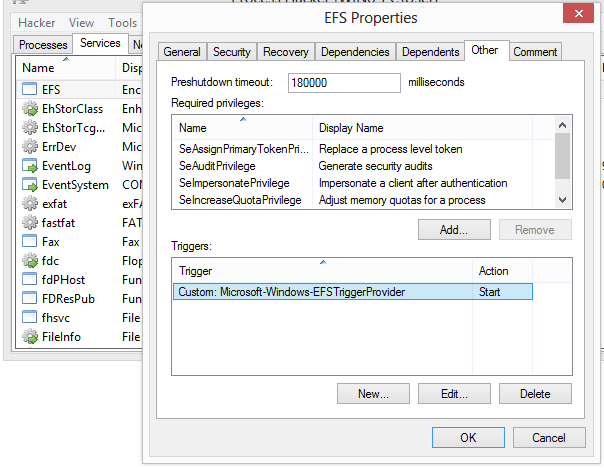This screenshot has width=604, height=468.
Task: Select the ErrDev service icon
Action: click(30, 147)
